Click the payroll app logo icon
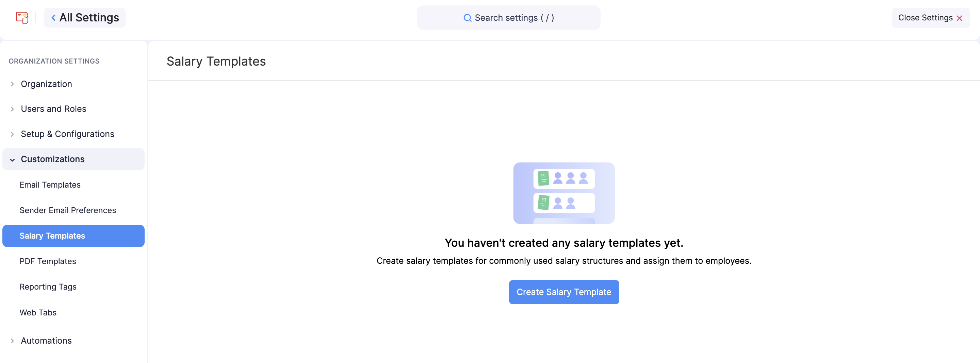Viewport: 980px width, 363px height. click(x=22, y=17)
